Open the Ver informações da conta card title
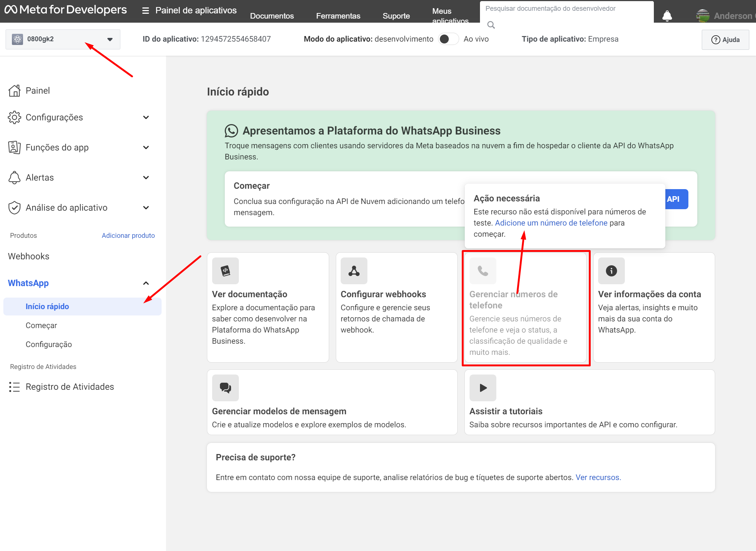This screenshot has width=756, height=551. coord(649,294)
